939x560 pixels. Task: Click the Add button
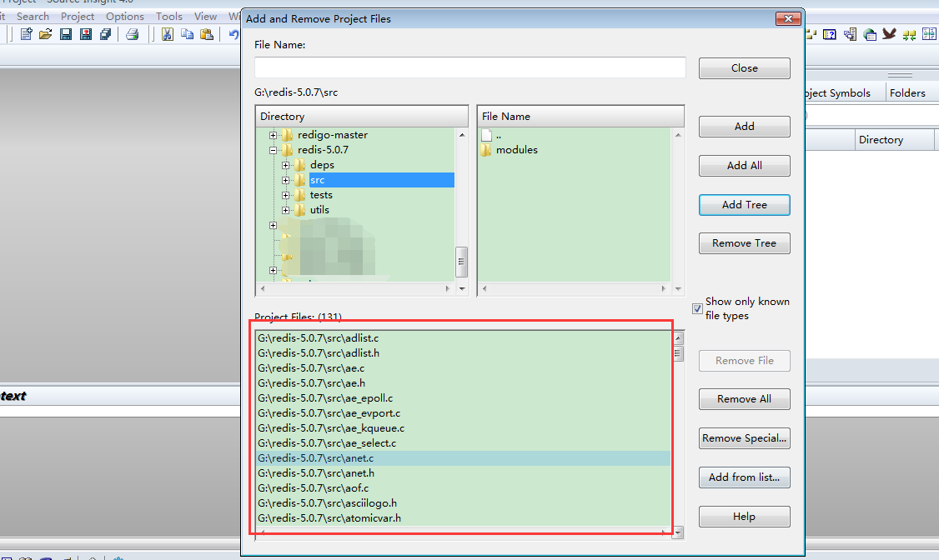coord(745,126)
